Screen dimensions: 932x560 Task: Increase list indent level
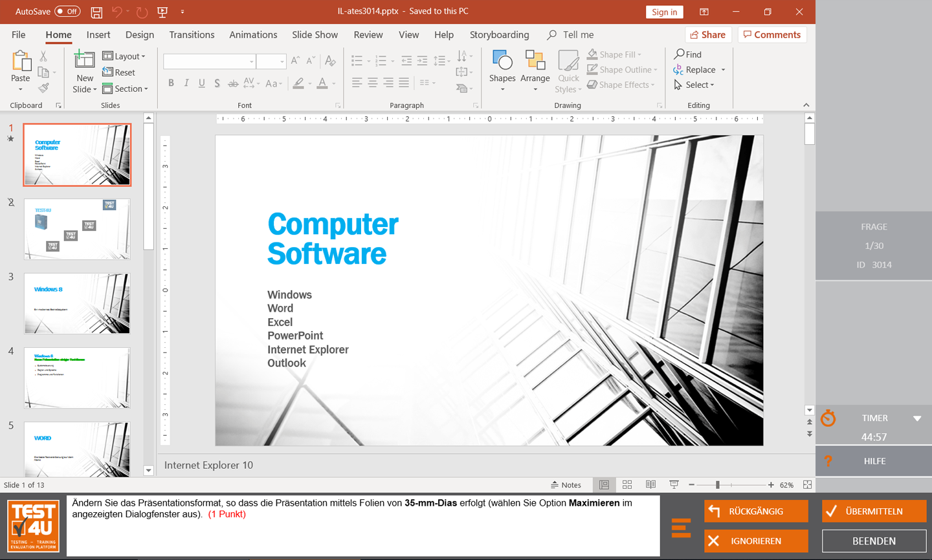pyautogui.click(x=422, y=61)
